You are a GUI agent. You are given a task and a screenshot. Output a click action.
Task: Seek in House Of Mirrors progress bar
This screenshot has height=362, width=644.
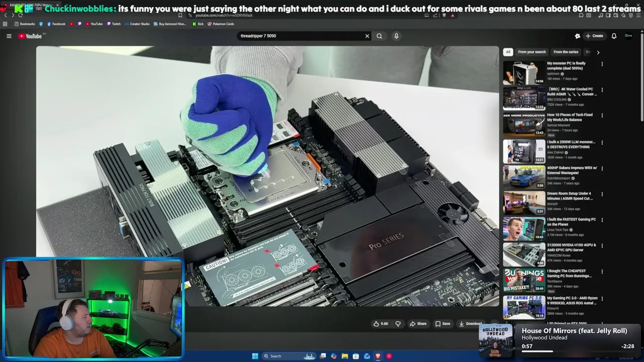(578, 351)
